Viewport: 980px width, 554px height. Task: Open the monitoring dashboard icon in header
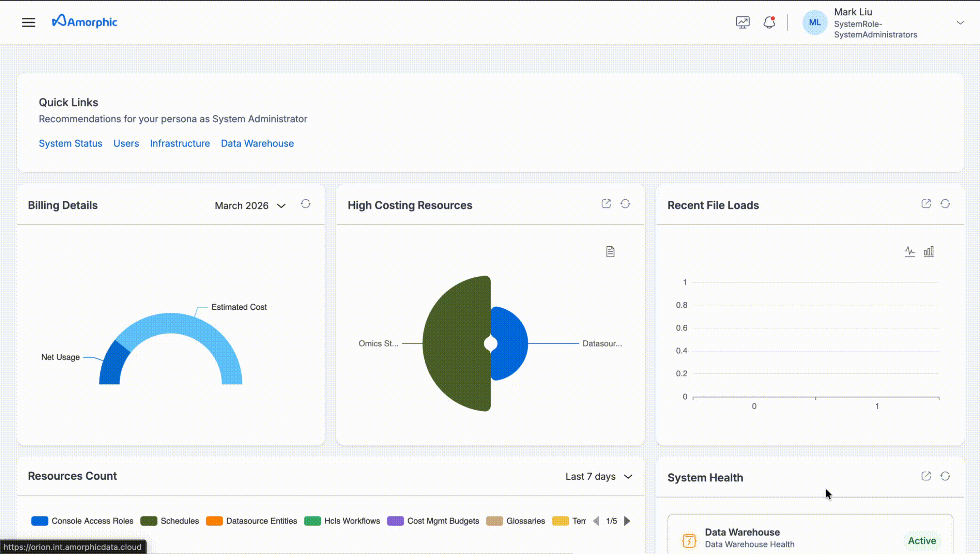point(742,22)
